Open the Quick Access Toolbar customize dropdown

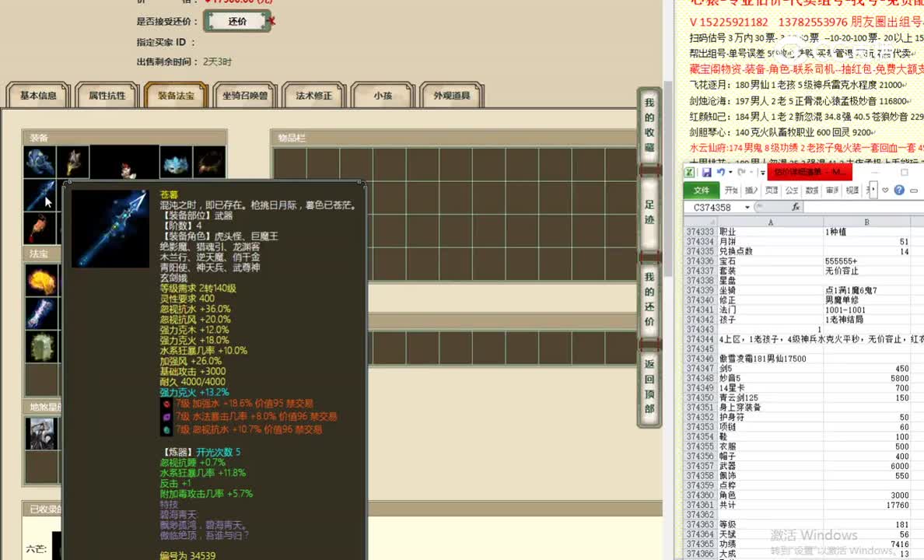[x=762, y=173]
